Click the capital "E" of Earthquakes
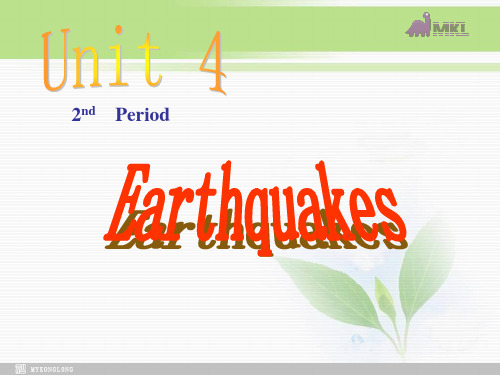The image size is (500, 375). point(127,202)
